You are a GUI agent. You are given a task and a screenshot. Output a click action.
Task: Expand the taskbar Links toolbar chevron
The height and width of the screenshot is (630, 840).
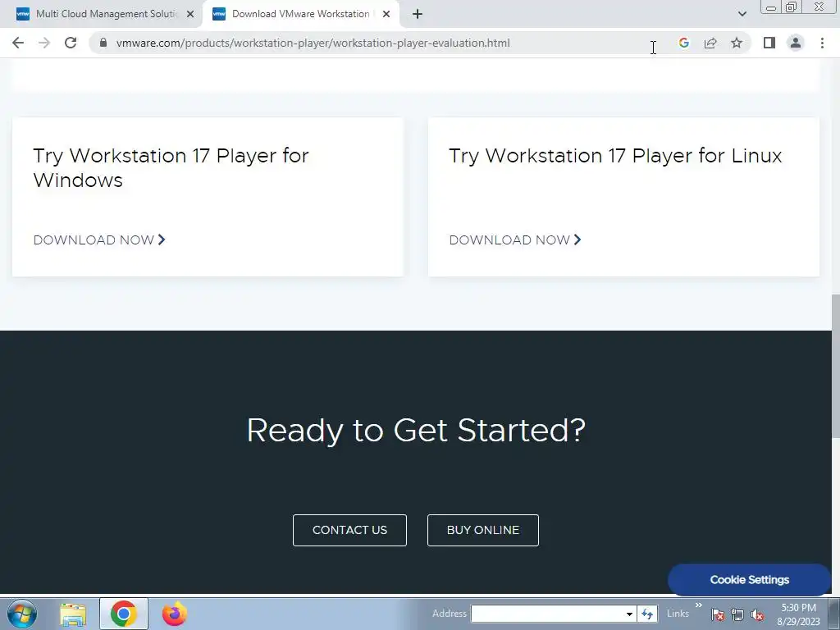pyautogui.click(x=699, y=605)
